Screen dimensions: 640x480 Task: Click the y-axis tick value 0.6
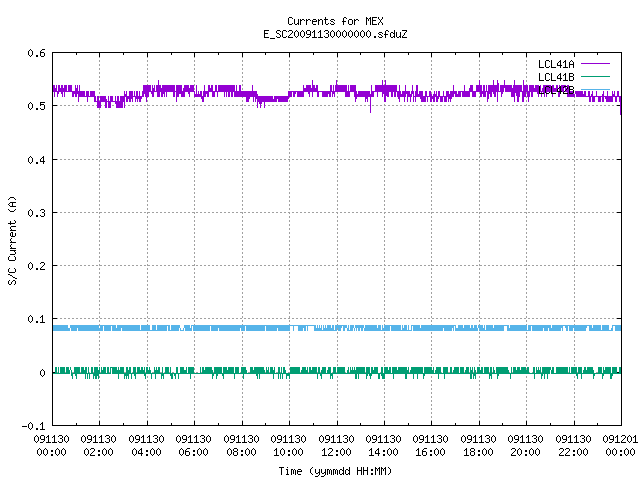pyautogui.click(x=36, y=53)
